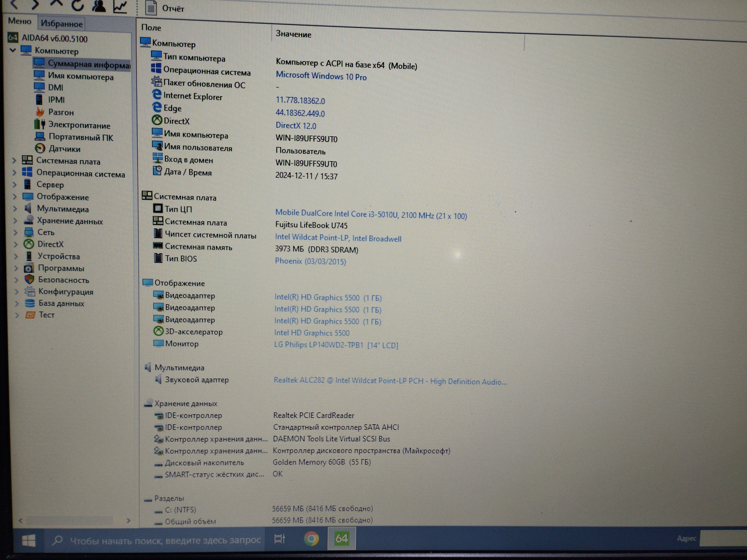
Task: Switch to the Избранное tab
Action: pos(61,23)
